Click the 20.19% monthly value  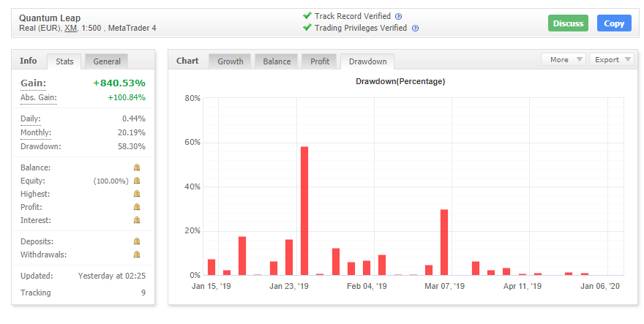pos(132,132)
